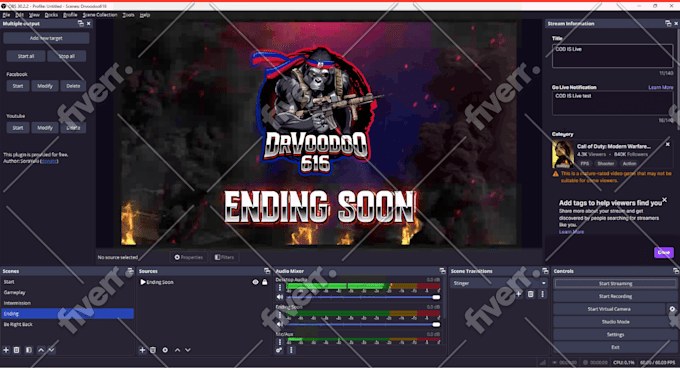Add a new scene with plus icon in Scenes
The image size is (680, 368).
[6, 350]
